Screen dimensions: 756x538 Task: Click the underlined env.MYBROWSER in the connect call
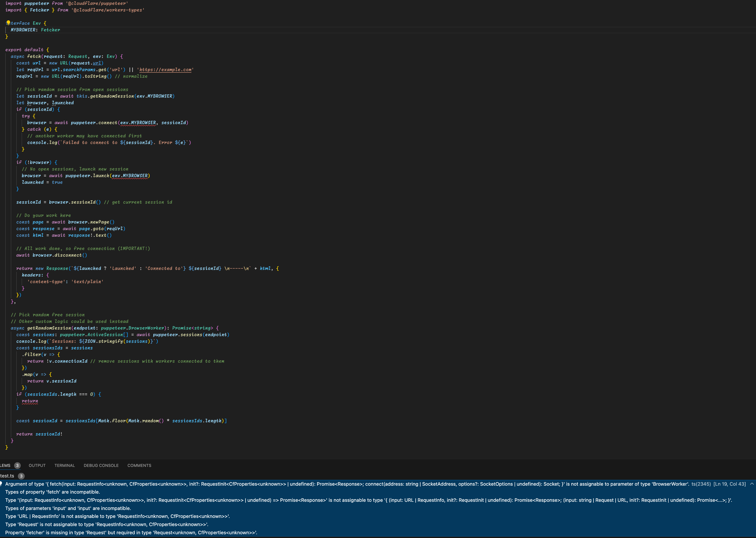138,123
